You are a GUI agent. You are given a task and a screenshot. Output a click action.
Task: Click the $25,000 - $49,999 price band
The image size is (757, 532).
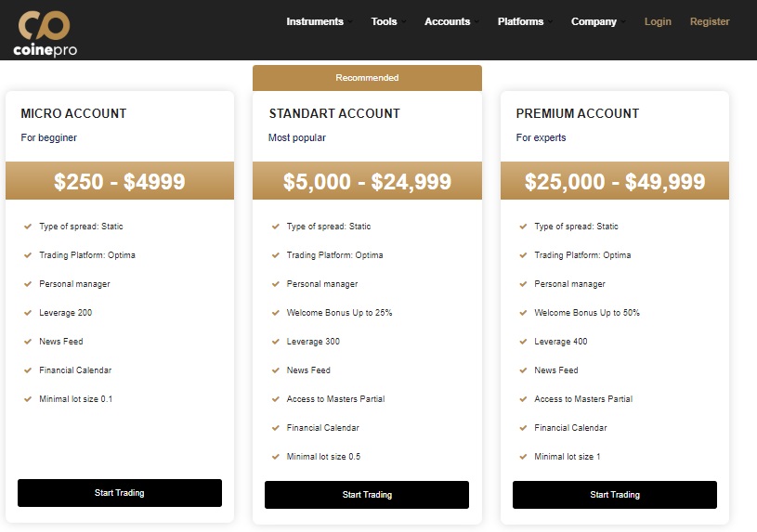615,181
